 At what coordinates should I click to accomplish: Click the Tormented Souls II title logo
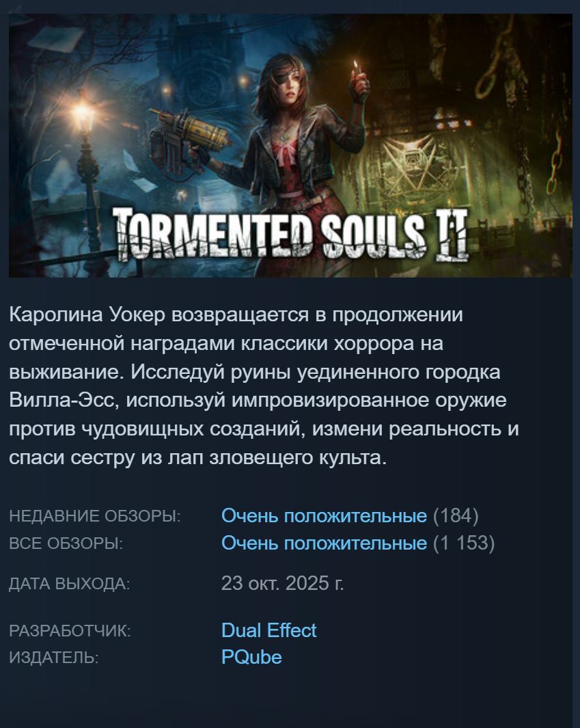pos(290,234)
